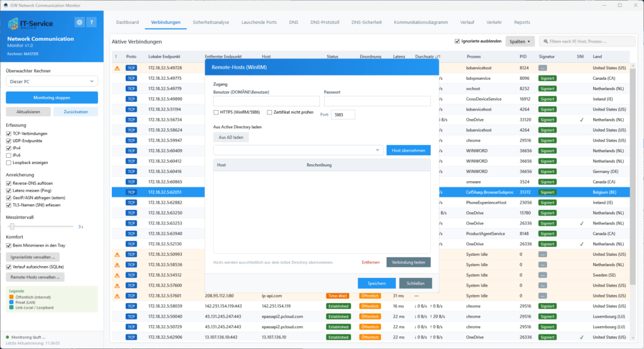644x349 pixels.
Task: Open the Überwachter Rechner dropdown
Action: point(52,82)
